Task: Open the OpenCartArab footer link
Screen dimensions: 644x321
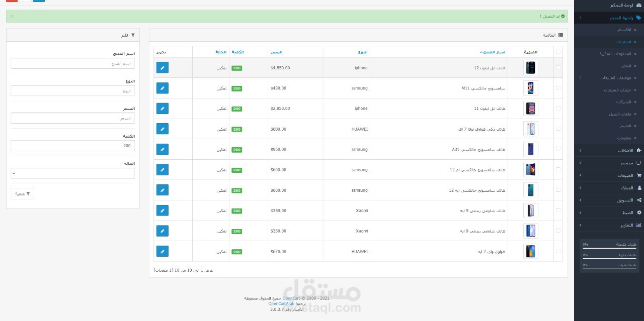Action: (x=281, y=303)
